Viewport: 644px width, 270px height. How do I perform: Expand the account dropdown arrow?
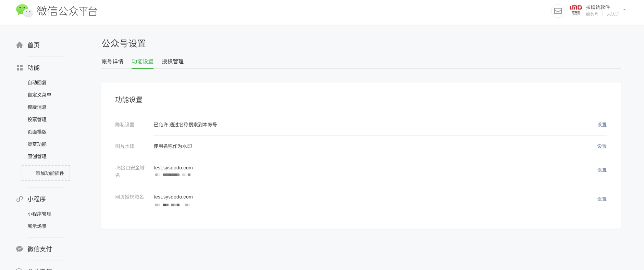tap(624, 10)
